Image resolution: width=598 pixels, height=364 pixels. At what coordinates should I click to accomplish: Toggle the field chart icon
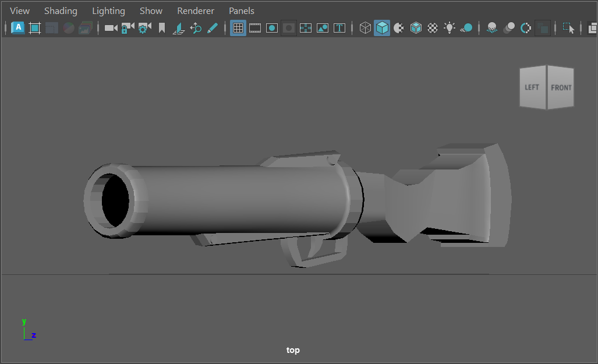306,28
